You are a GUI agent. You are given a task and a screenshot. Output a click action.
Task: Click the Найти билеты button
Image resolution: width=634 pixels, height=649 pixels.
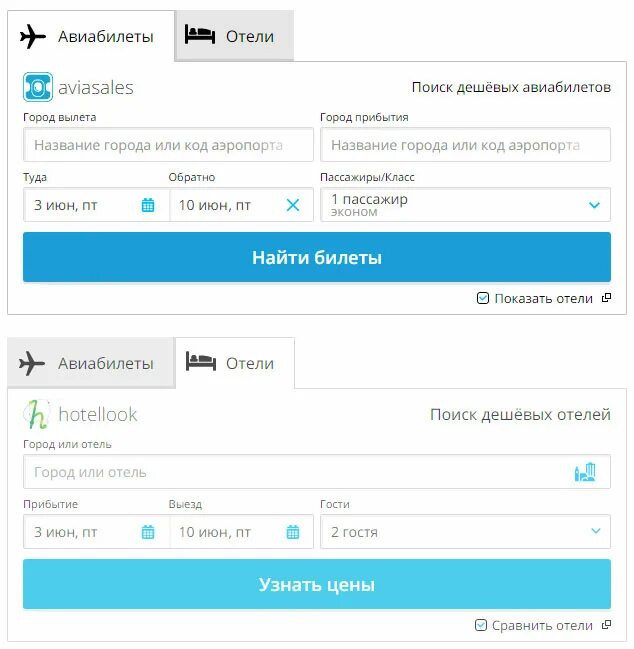(x=317, y=257)
